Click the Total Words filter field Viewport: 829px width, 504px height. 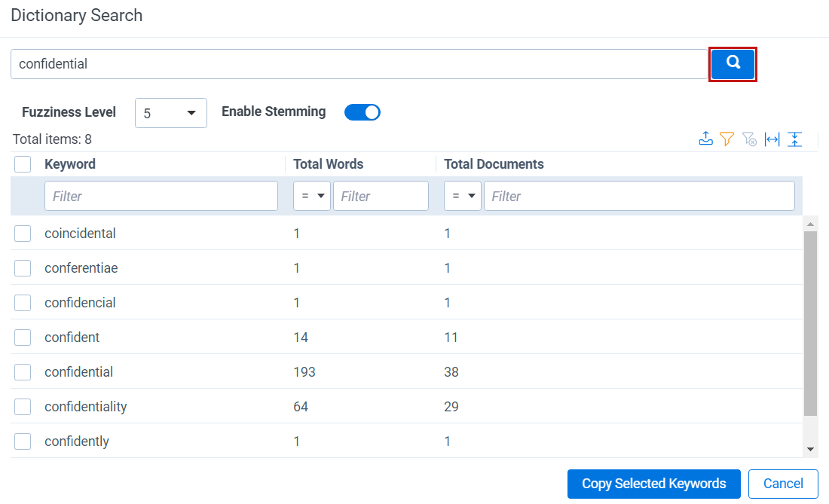tap(381, 196)
